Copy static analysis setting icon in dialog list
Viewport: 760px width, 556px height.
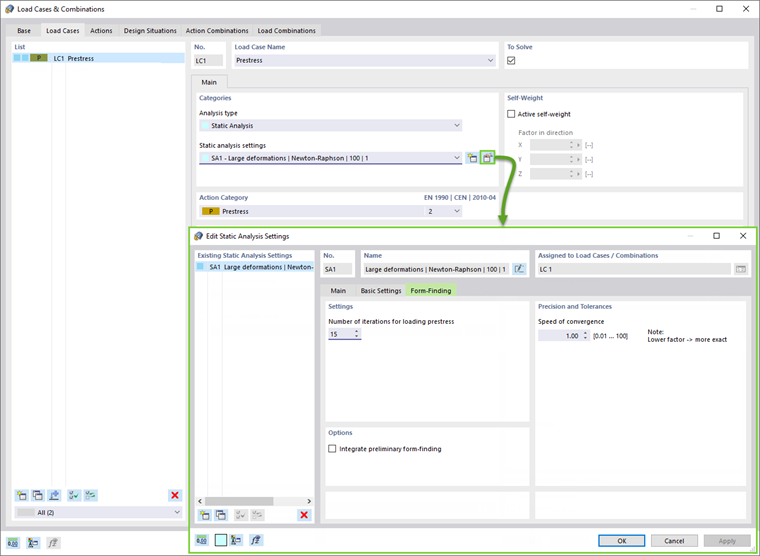(221, 515)
